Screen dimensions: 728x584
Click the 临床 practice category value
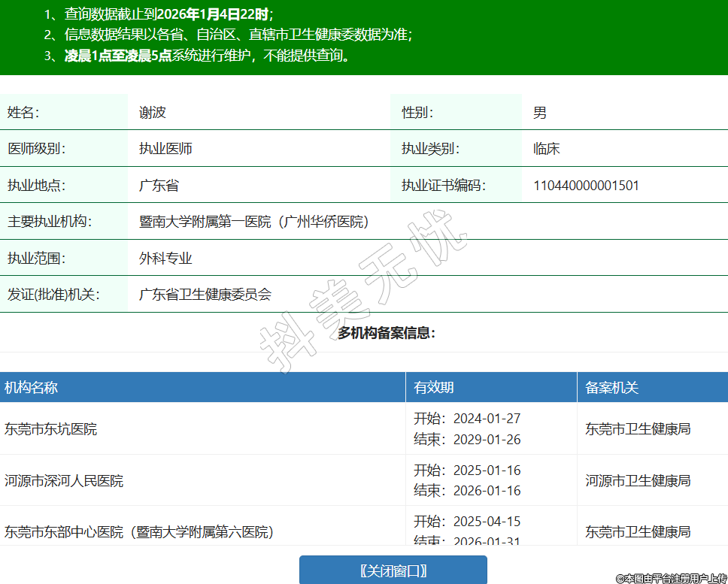(x=547, y=149)
